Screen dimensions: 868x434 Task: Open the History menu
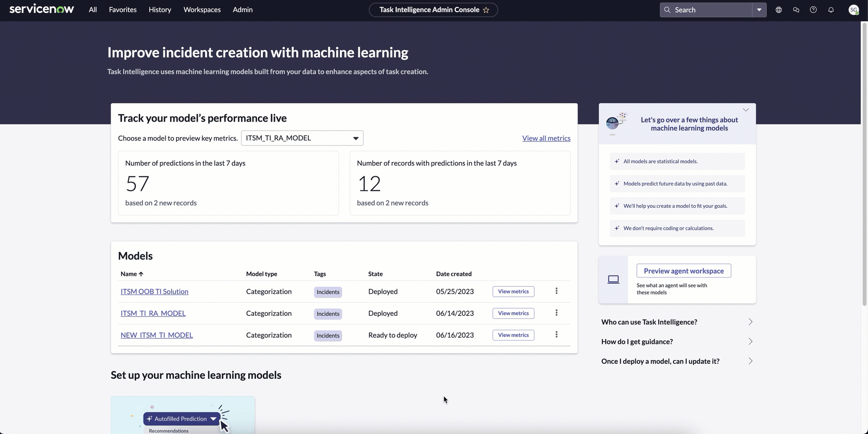coord(160,10)
